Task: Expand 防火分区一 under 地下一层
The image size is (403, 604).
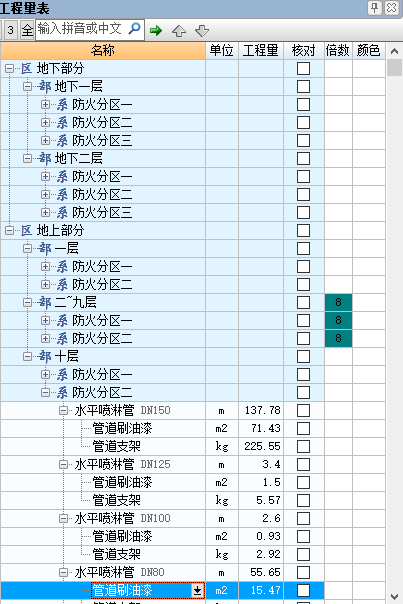Action: pyautogui.click(x=45, y=104)
